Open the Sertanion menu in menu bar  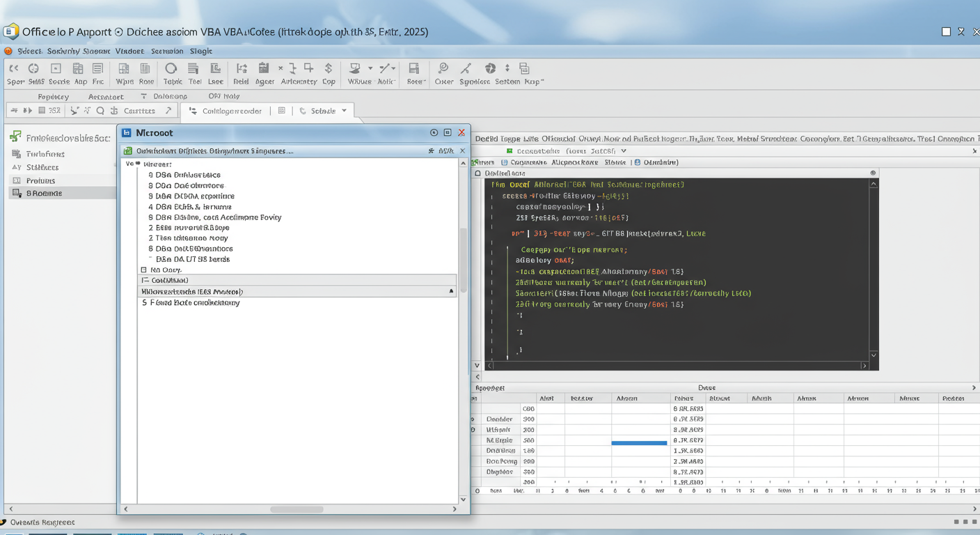click(167, 51)
